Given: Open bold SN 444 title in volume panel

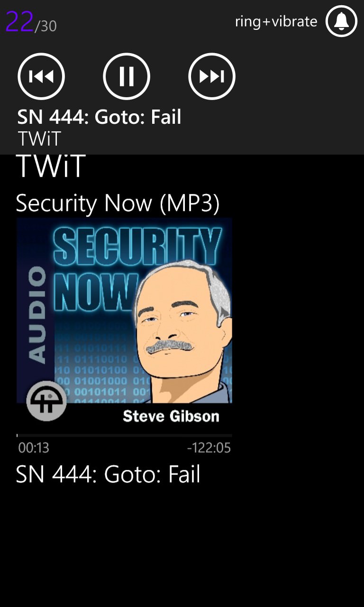Looking at the screenshot, I should 100,117.
